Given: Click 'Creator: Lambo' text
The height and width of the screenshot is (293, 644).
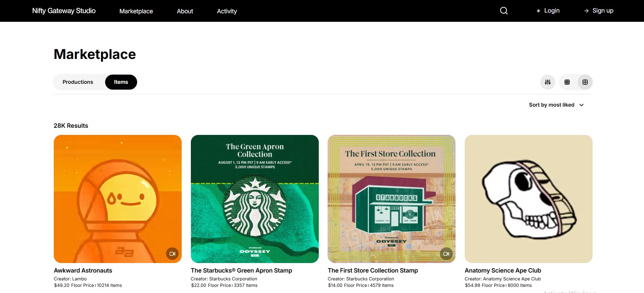Looking at the screenshot, I should [x=70, y=279].
